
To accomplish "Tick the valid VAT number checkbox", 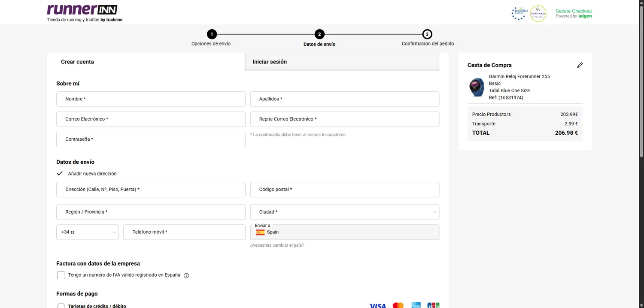I will (x=61, y=275).
